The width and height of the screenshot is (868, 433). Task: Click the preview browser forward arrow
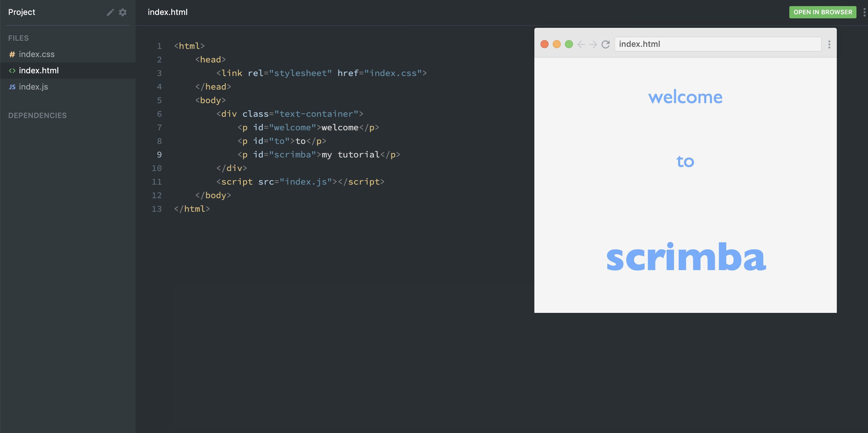tap(593, 44)
